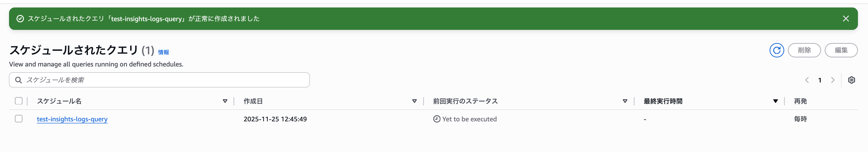Select page number 1 in pagination

(820, 80)
